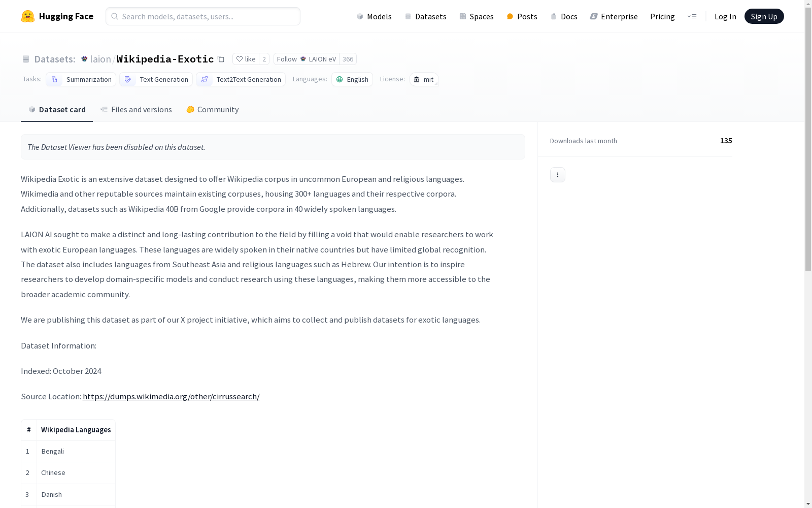Click the scrollbar down arrow
Viewport: 812px width, 508px height.
[808, 503]
